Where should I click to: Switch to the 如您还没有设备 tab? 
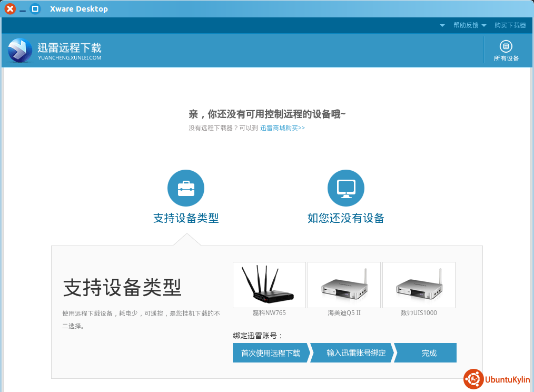tap(346, 218)
